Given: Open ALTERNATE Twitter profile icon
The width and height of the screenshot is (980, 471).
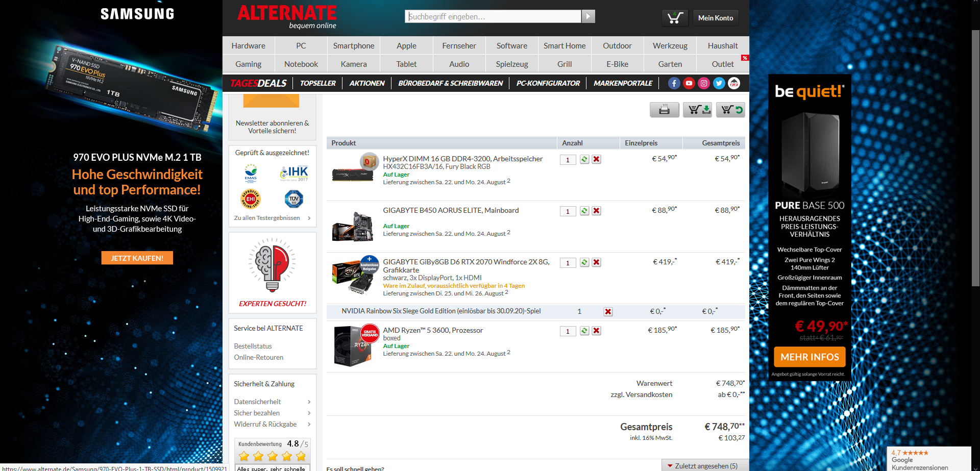Looking at the screenshot, I should click(x=719, y=83).
